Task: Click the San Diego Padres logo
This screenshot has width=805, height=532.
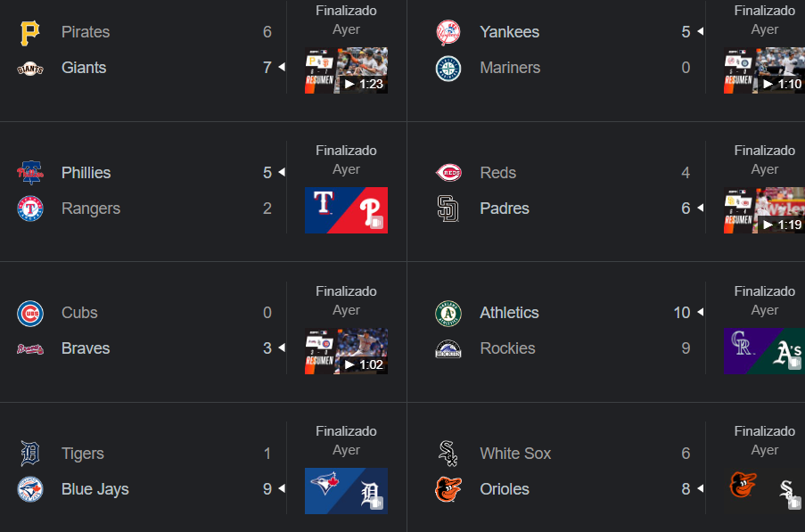Action: (448, 209)
